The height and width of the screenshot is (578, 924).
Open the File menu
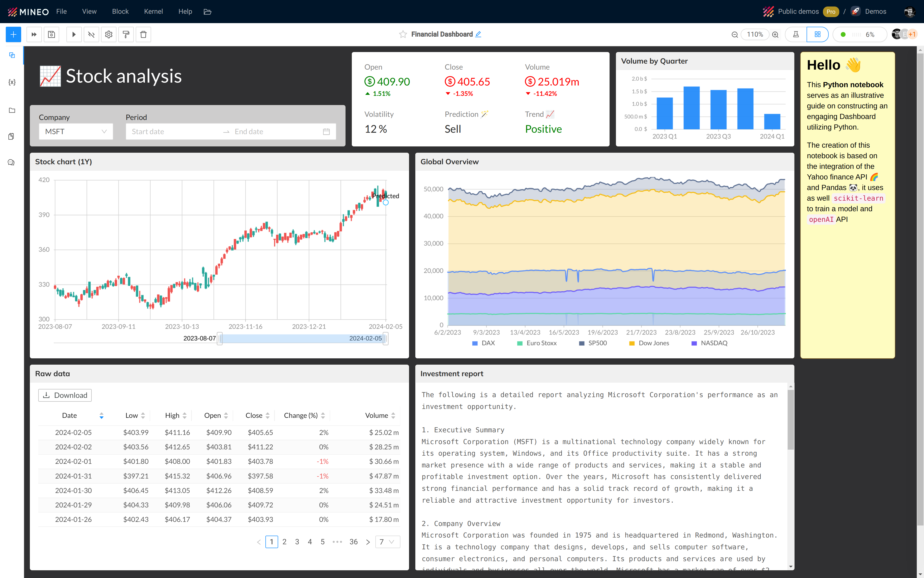(x=61, y=12)
